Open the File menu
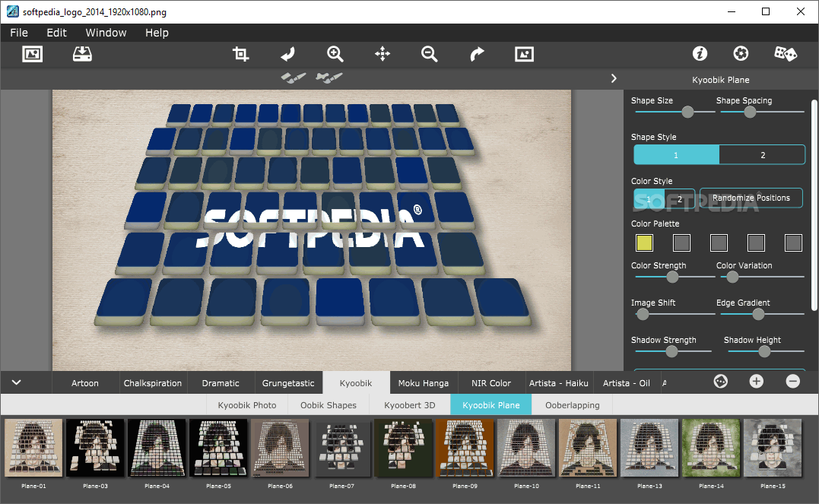The height and width of the screenshot is (504, 819). click(x=19, y=33)
